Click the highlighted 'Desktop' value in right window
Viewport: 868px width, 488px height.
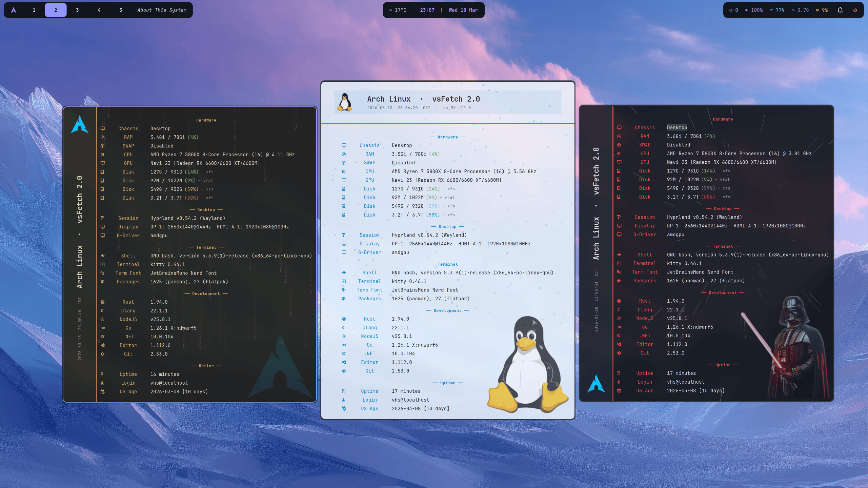click(677, 127)
